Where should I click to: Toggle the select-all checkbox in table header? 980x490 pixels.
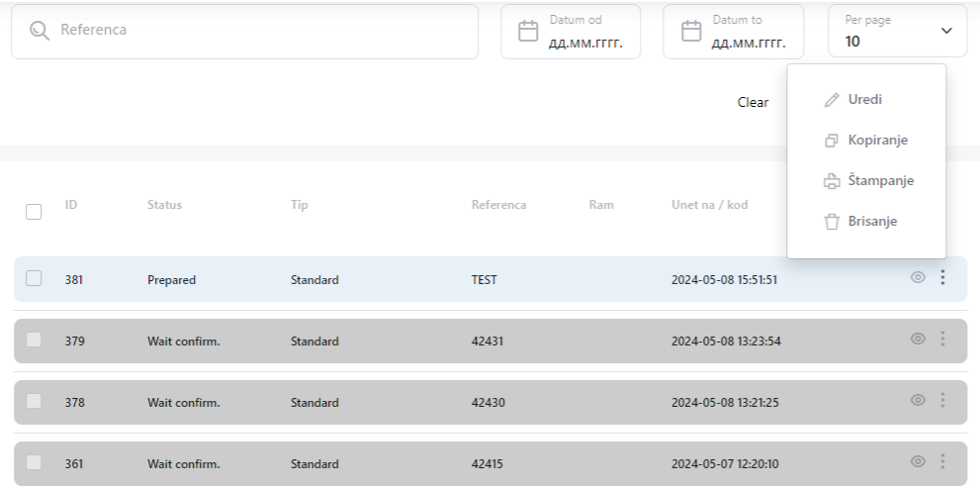34,212
